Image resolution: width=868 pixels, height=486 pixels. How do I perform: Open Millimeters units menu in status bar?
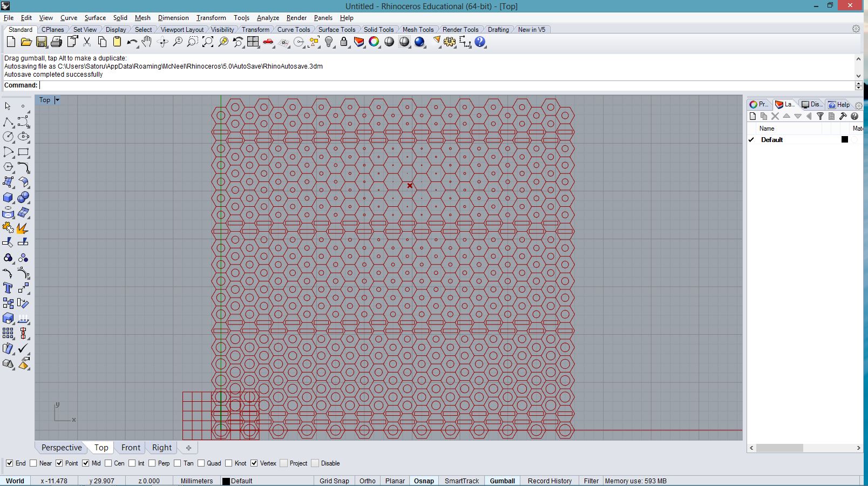[x=196, y=481]
